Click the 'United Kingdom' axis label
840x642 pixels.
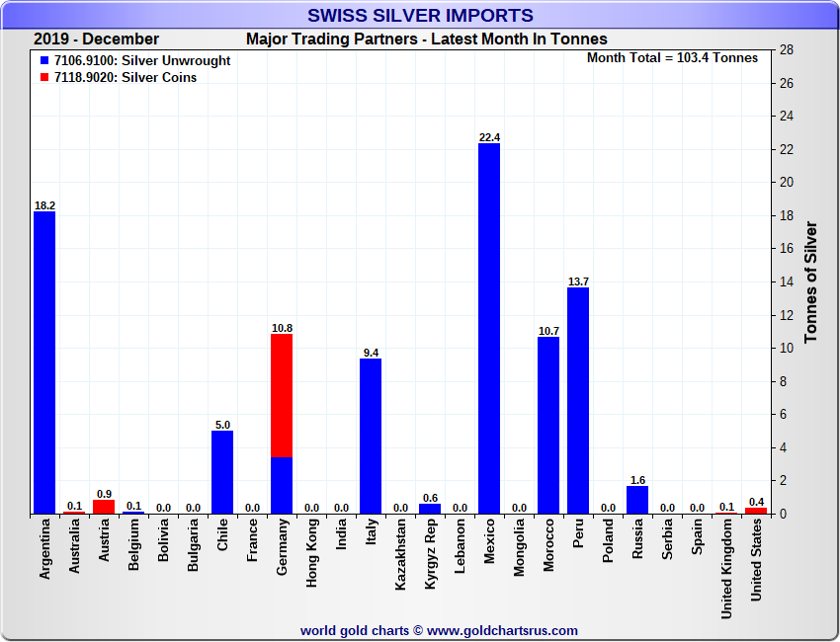point(726,569)
